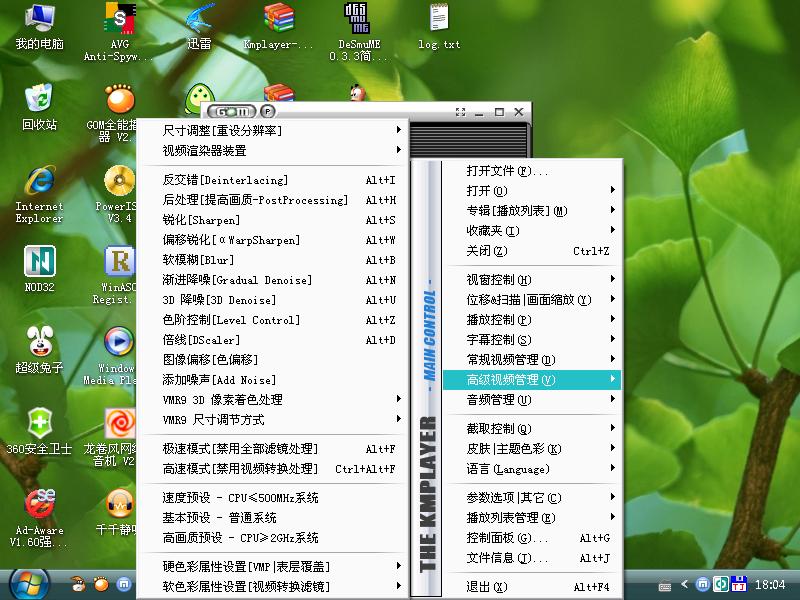Open the Windows Media Player desktop icon

[111, 355]
